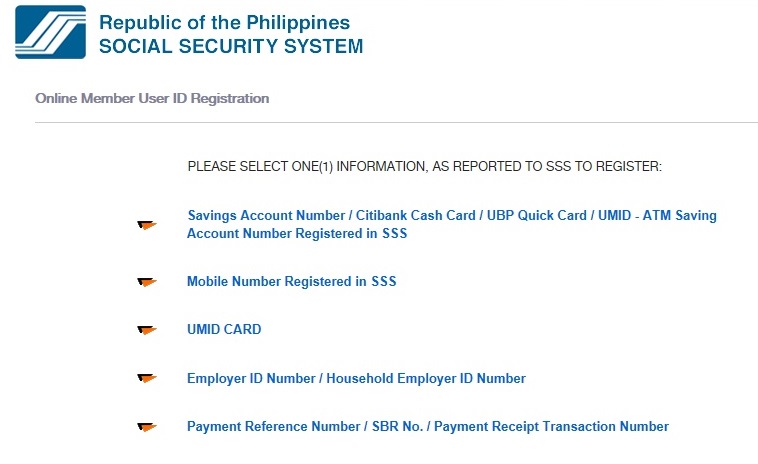Open Employer ID Number registration link
This screenshot has width=758, height=464.
click(356, 378)
